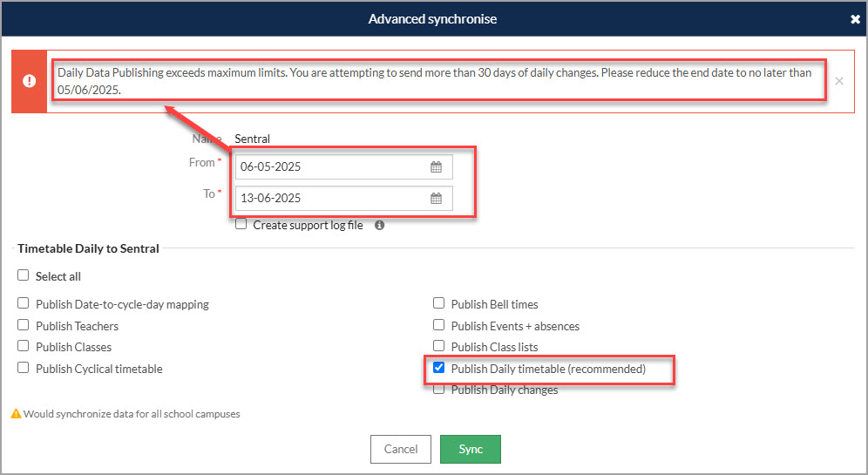Click the yellow campus warning triangle icon
This screenshot has height=475, width=868.
pos(16,413)
